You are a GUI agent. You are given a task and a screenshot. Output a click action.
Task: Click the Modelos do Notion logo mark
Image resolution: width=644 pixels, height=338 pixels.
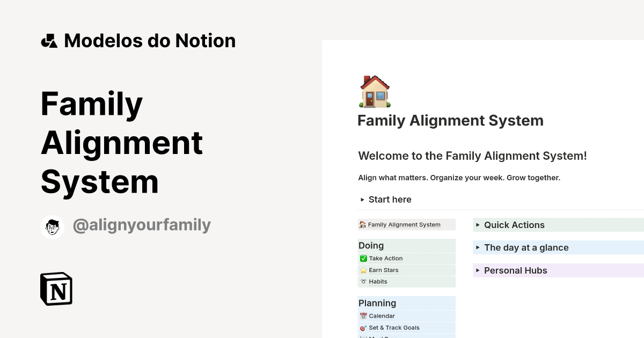pos(49,40)
